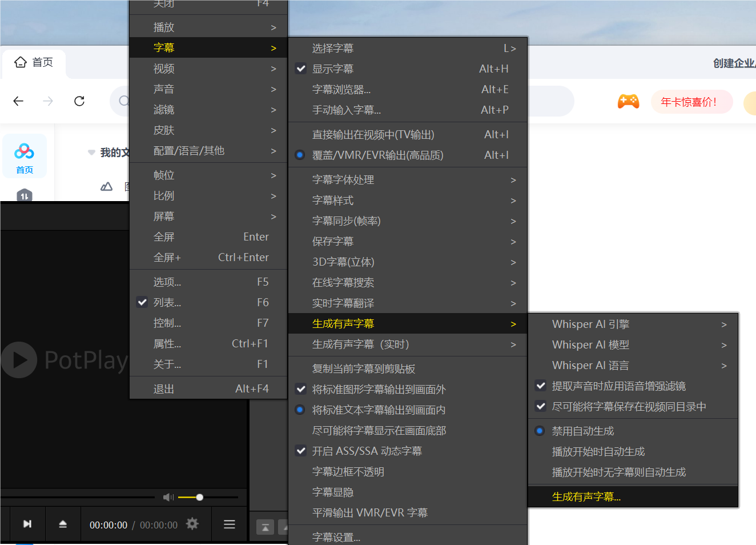Image resolution: width=756 pixels, height=545 pixels.
Task: Toggle 尽可能将字幕保存在视频同目录中 checkbox
Action: coord(633,407)
